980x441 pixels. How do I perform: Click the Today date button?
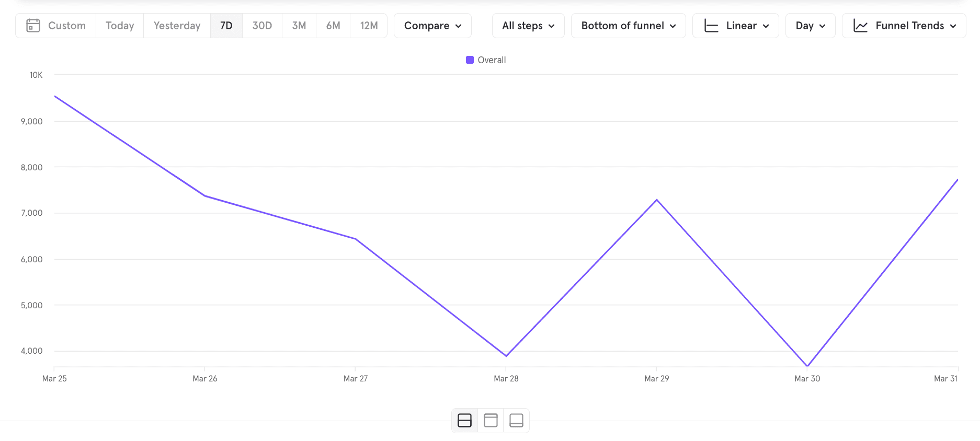[120, 26]
